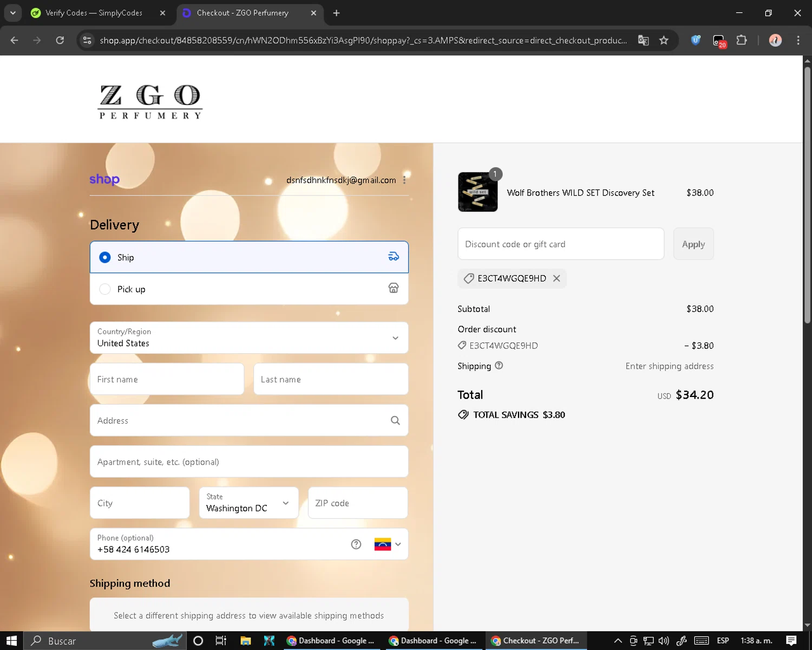
Task: Open the Country/Region dropdown
Action: pos(249,338)
